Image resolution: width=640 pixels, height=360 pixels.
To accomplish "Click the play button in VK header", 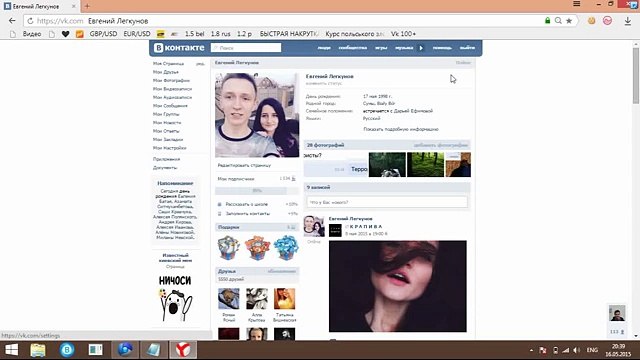I will click(x=421, y=48).
